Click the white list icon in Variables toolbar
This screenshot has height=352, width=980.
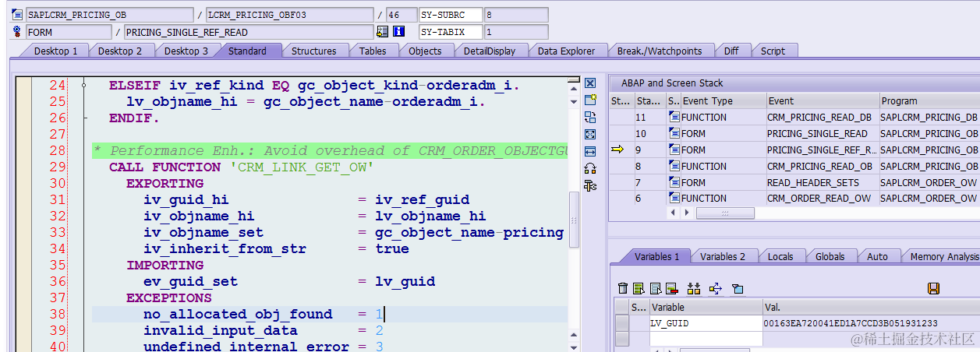[655, 288]
